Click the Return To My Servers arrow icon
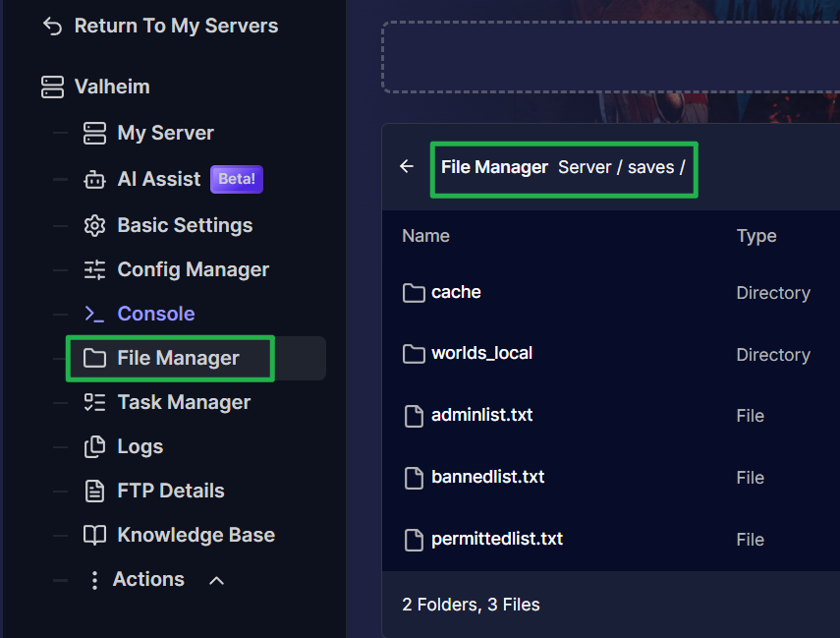 click(x=52, y=26)
